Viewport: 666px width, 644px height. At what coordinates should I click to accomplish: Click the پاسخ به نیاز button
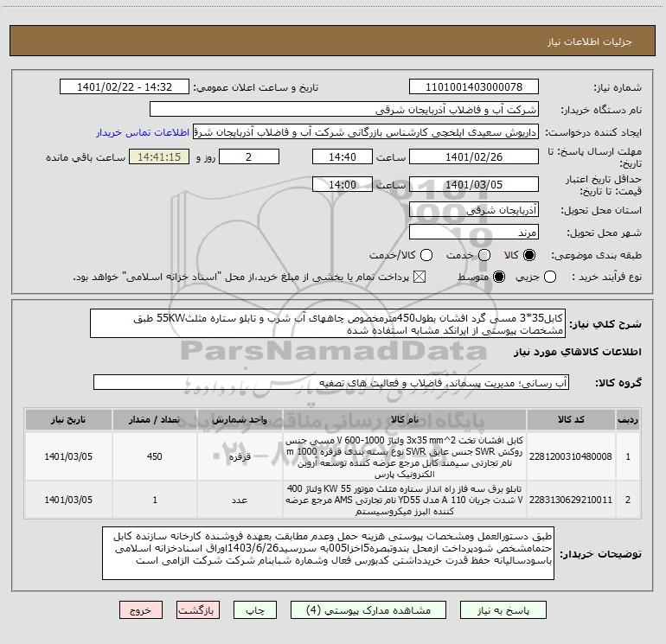503,610
